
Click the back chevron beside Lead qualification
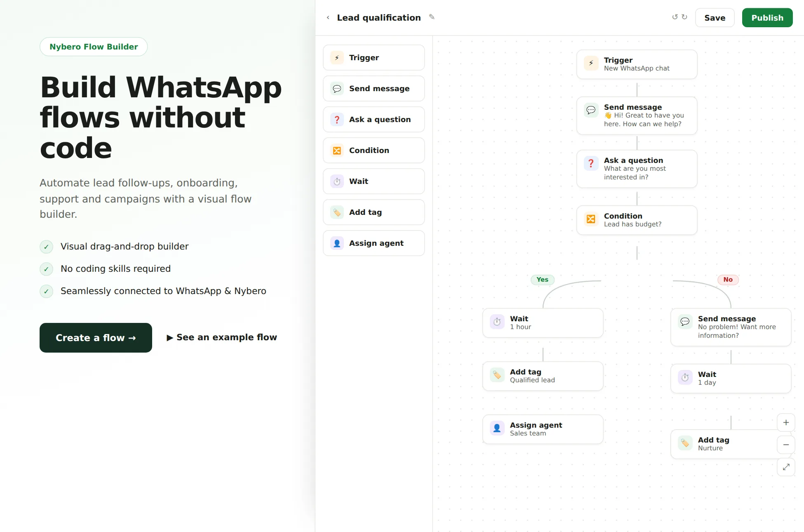[x=328, y=18]
